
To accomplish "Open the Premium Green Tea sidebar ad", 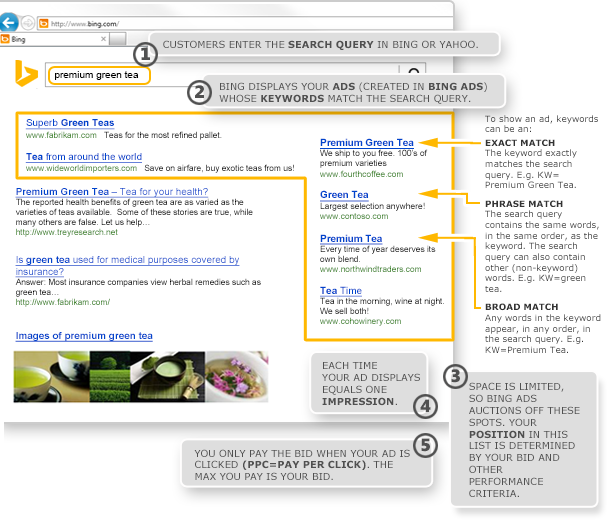I will pyautogui.click(x=366, y=143).
